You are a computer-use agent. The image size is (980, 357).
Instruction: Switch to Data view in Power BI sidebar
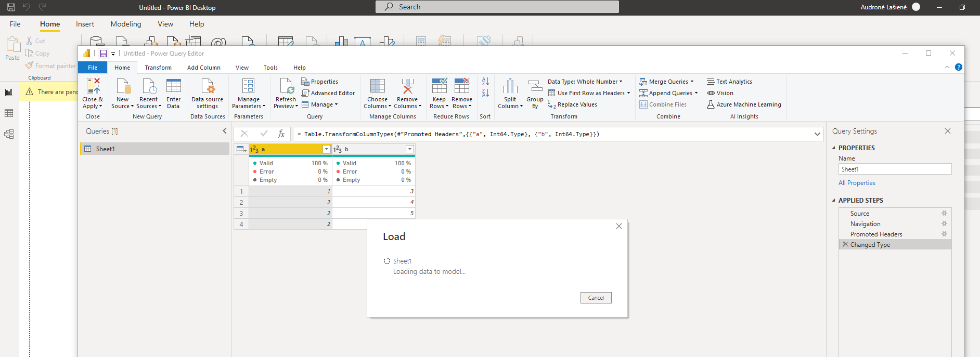coord(9,113)
